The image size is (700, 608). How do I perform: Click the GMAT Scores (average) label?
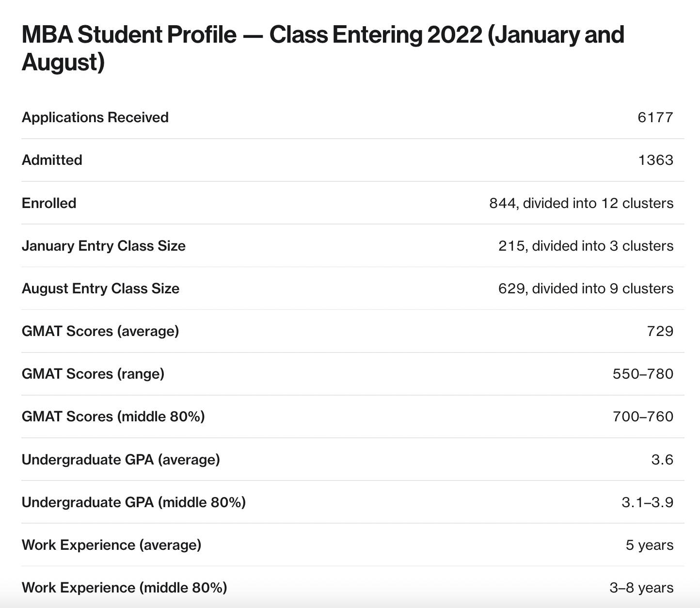pyautogui.click(x=100, y=331)
